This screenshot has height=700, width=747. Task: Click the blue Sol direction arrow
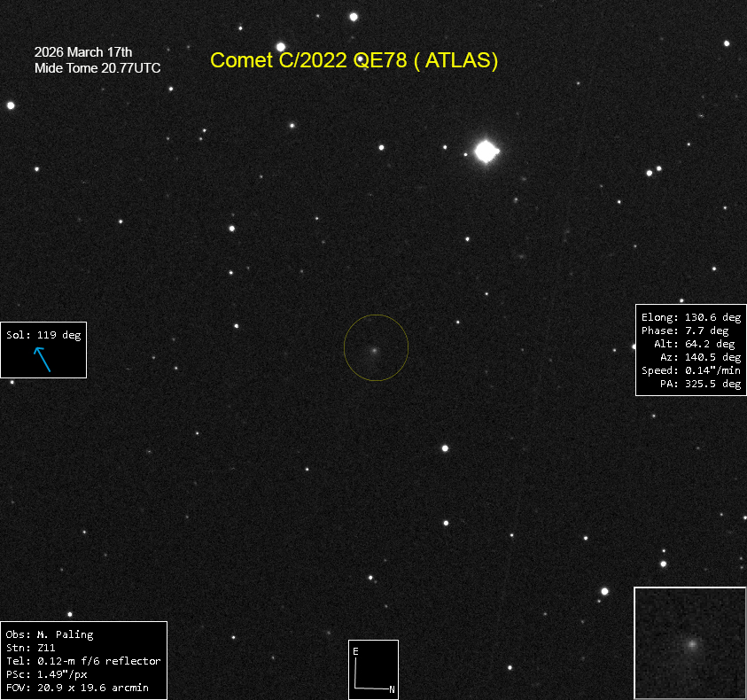click(42, 358)
